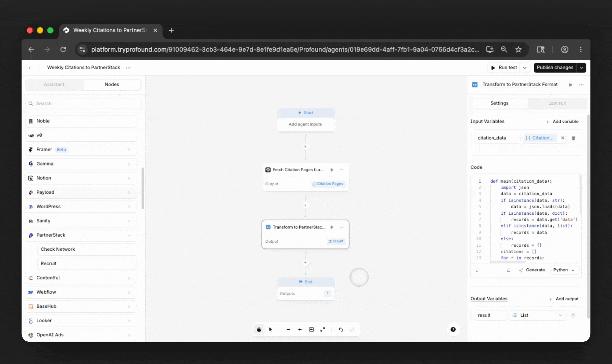The width and height of the screenshot is (612, 364).
Task: Click the Run test button
Action: [504, 68]
